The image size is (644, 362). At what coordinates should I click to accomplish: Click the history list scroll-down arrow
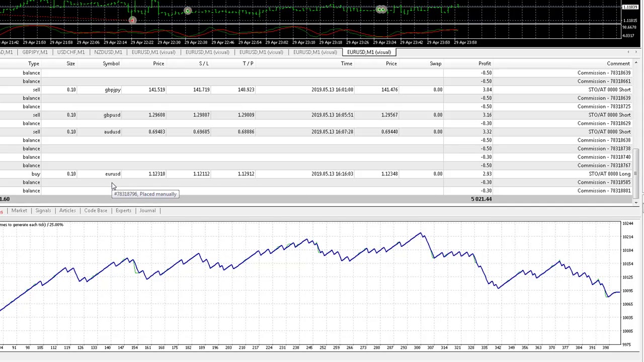636,203
